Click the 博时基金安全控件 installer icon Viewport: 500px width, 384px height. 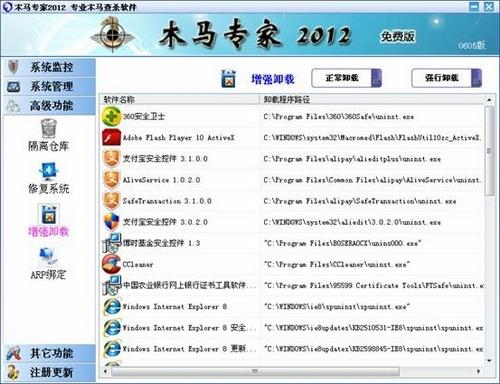[x=111, y=243]
